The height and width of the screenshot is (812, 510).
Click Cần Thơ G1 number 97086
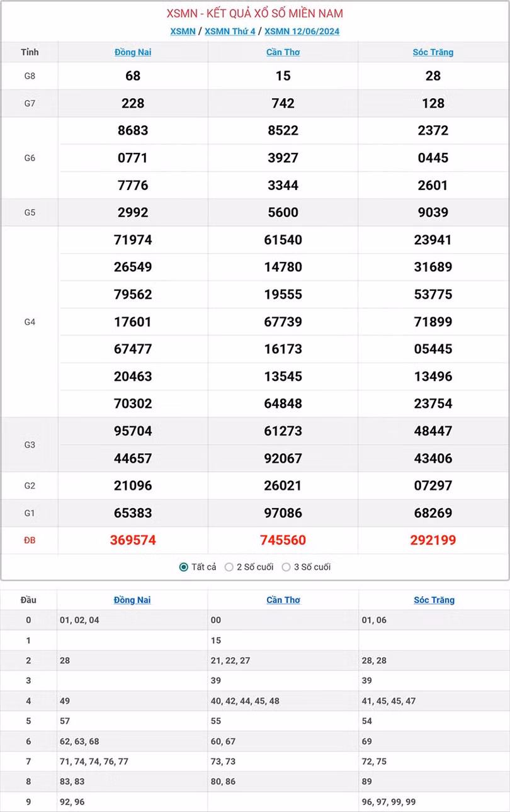point(283,513)
